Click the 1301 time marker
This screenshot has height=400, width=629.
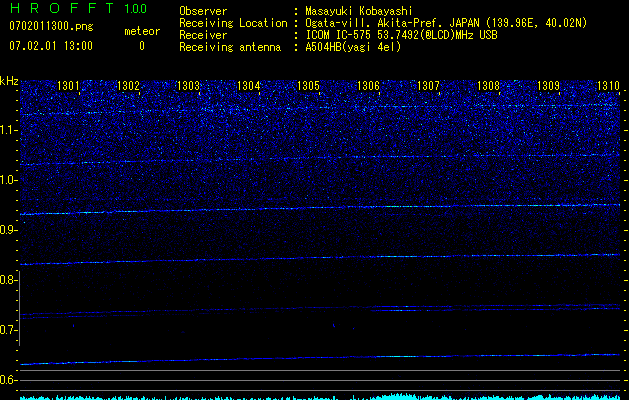point(68,85)
